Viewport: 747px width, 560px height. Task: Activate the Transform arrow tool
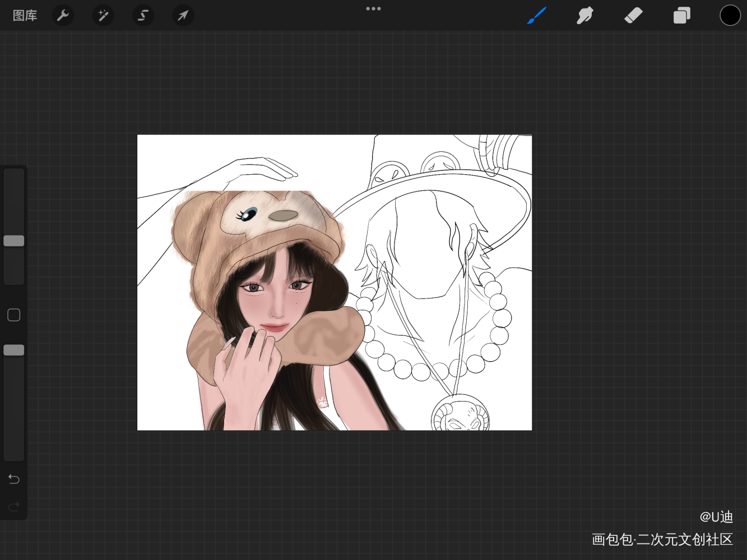[183, 16]
